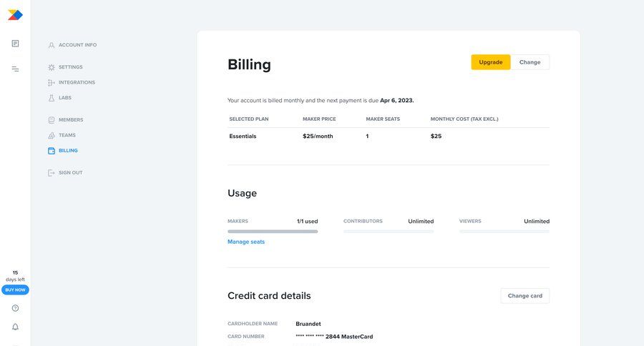
Task: Click the 'Viewers' usage label
Action: tap(470, 221)
